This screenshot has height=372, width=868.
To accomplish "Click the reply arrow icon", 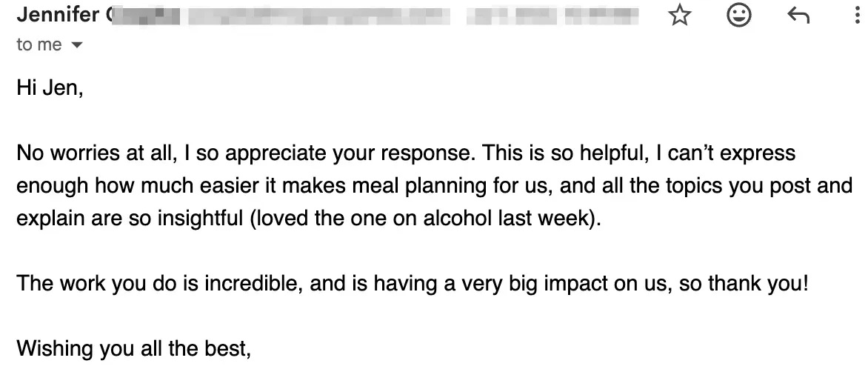I will coord(798,16).
